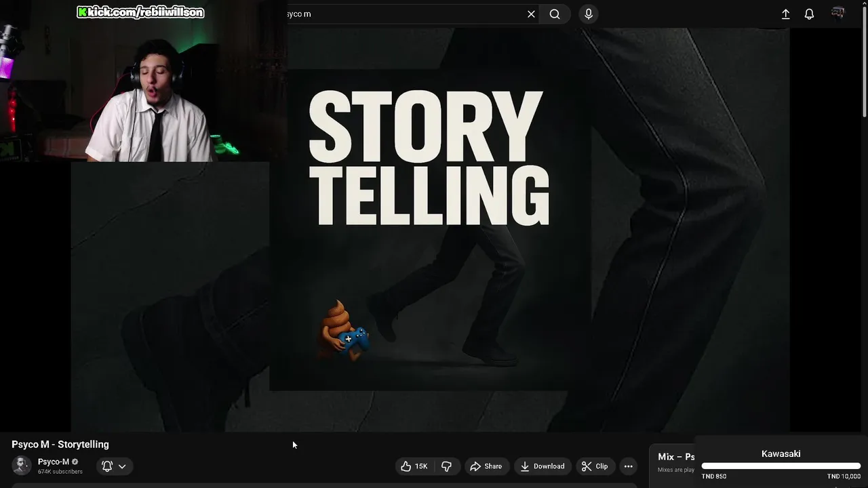Click the 'TND 850' amount
This screenshot has height=488, width=868.
pos(714,476)
